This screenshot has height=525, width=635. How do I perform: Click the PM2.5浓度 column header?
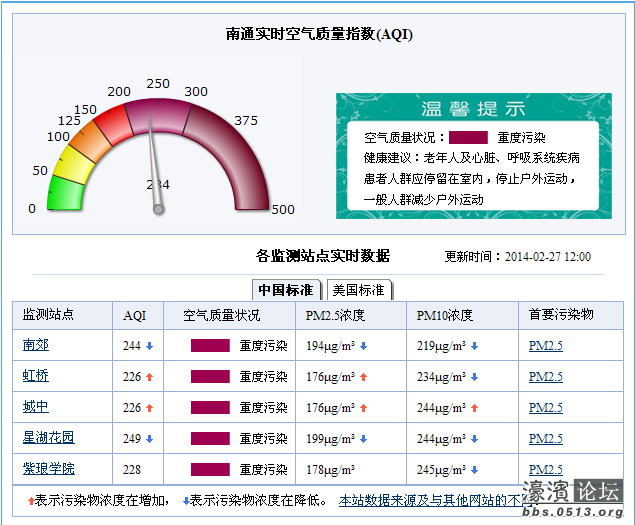[335, 315]
